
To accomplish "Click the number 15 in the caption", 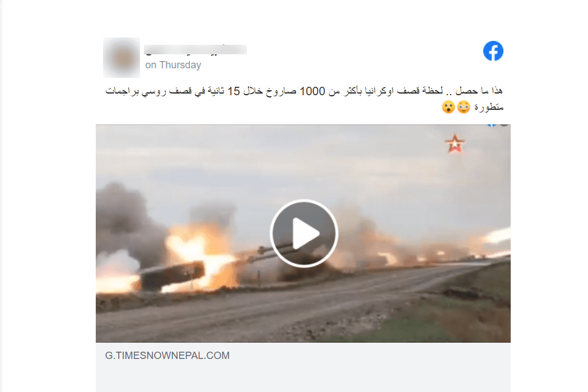I will (234, 91).
